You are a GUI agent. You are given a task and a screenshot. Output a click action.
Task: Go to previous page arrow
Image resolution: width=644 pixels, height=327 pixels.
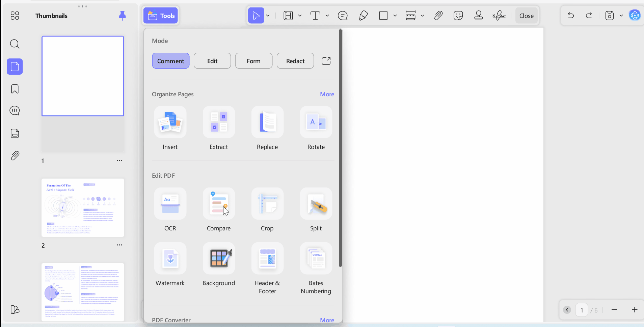[567, 310]
